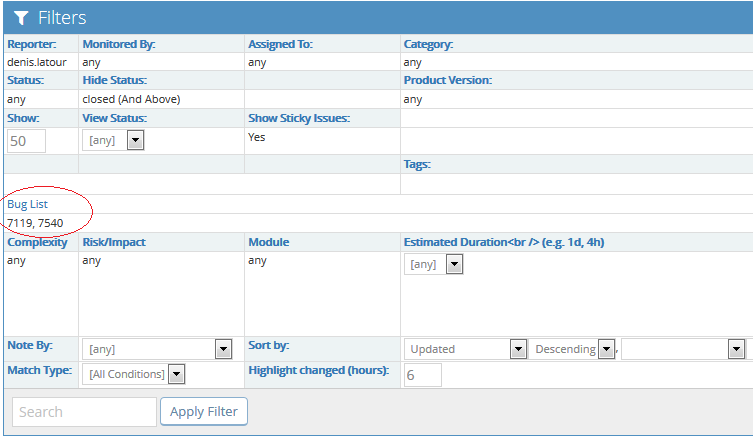Focus the Highlight changed hours field
753x444 pixels.
pyautogui.click(x=422, y=375)
